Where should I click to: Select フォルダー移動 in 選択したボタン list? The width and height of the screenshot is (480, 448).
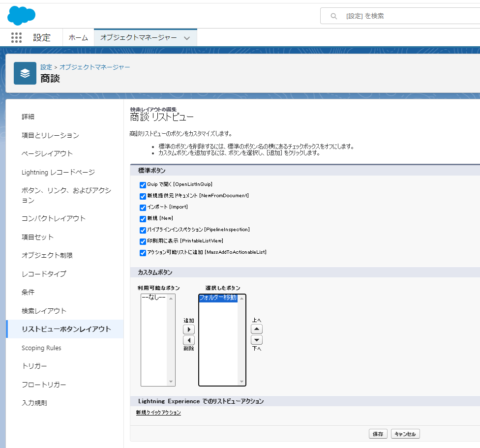pos(218,298)
